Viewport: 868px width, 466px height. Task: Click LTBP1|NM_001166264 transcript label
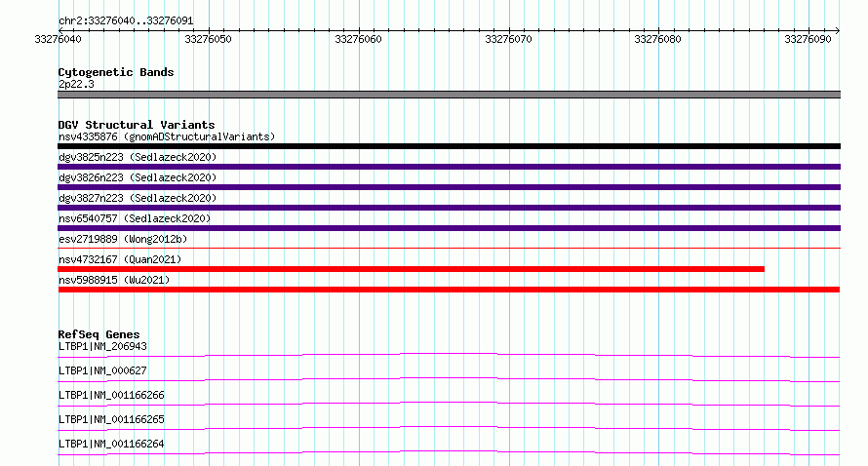pos(111,444)
